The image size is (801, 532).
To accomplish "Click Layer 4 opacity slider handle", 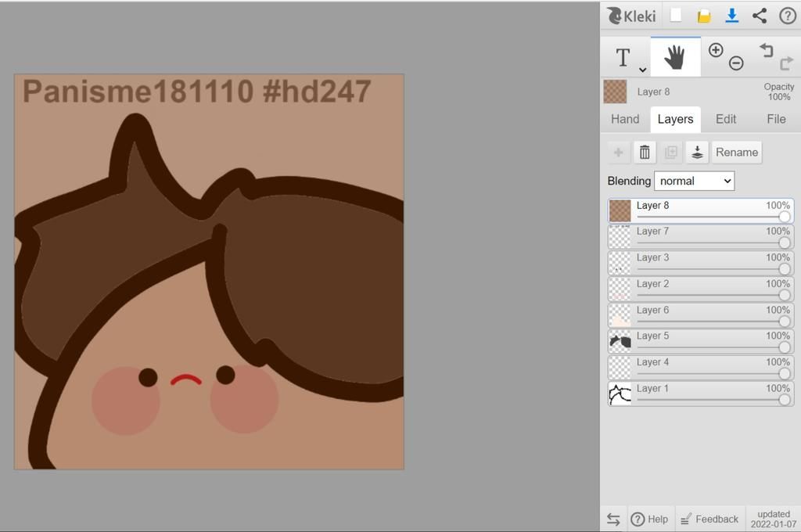I will tap(785, 374).
